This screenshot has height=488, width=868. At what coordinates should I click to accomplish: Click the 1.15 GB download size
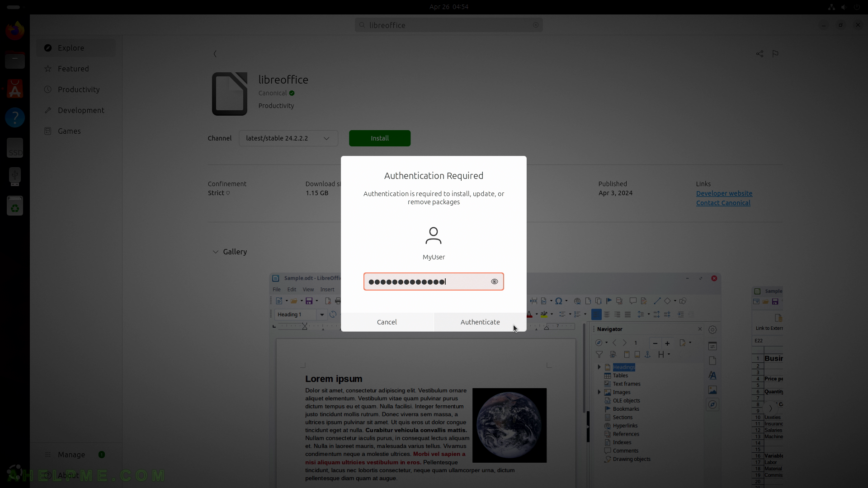(x=317, y=193)
